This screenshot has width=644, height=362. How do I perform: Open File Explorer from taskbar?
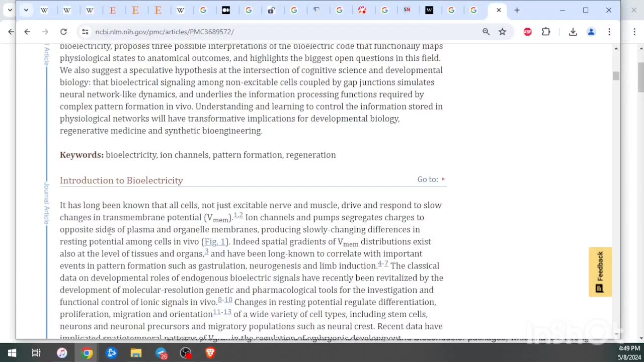(136, 353)
